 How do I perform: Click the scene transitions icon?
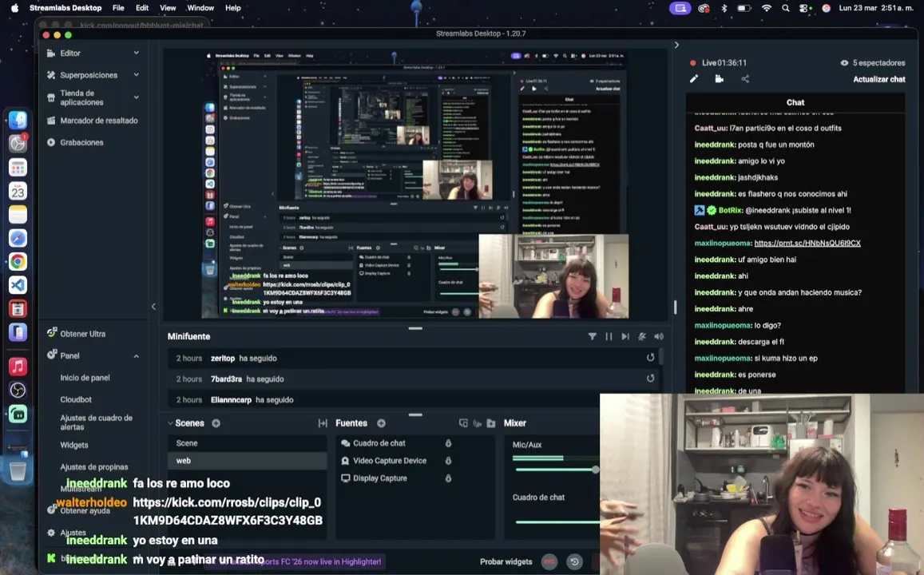pyautogui.click(x=323, y=423)
